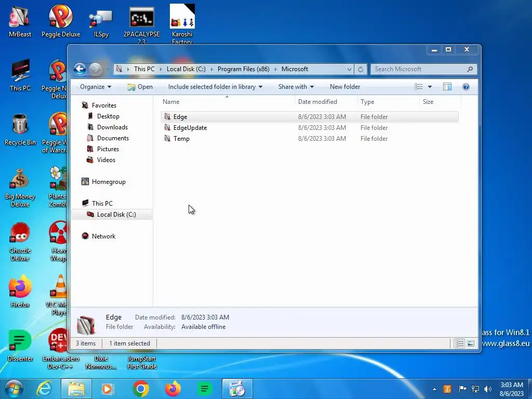This screenshot has height=399, width=532.
Task: Expand the arrow after Program Files (x86) in address bar
Action: point(275,69)
